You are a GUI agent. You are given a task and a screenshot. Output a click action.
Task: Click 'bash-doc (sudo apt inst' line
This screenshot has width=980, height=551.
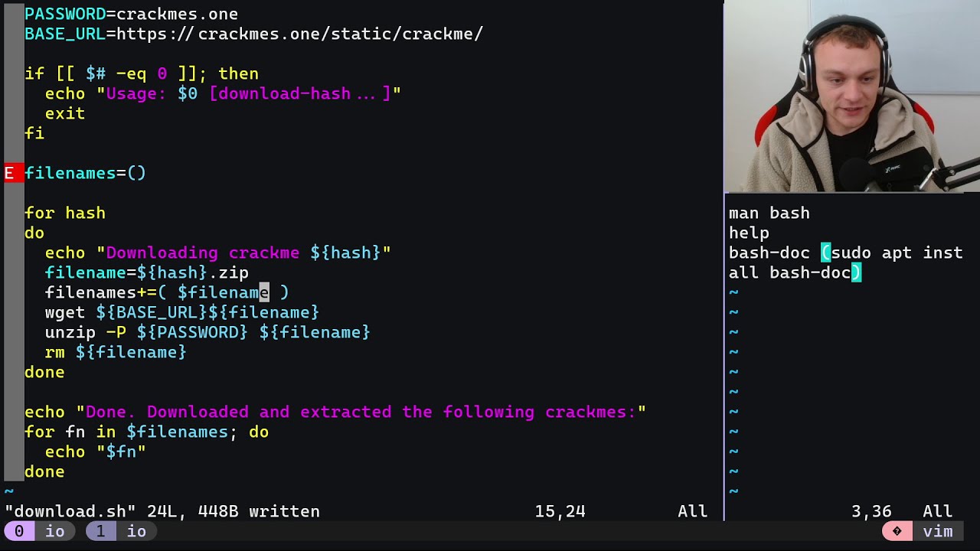[846, 253]
